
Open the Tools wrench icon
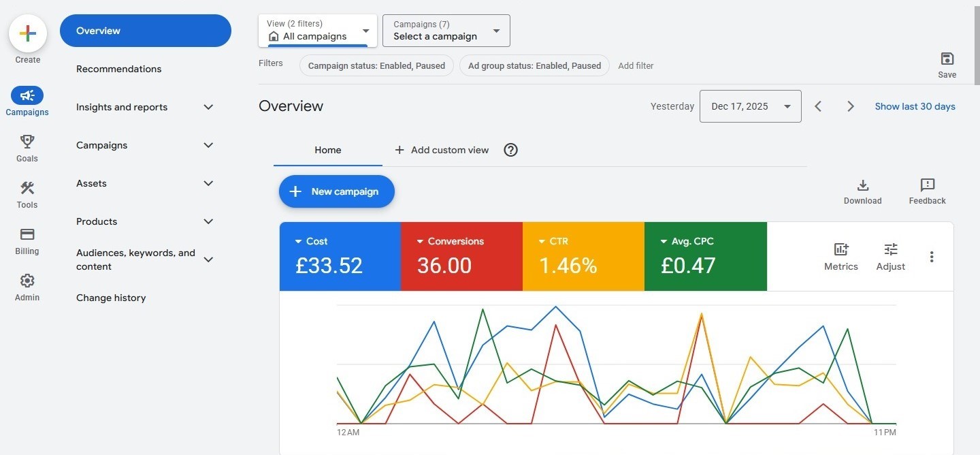coord(27,188)
